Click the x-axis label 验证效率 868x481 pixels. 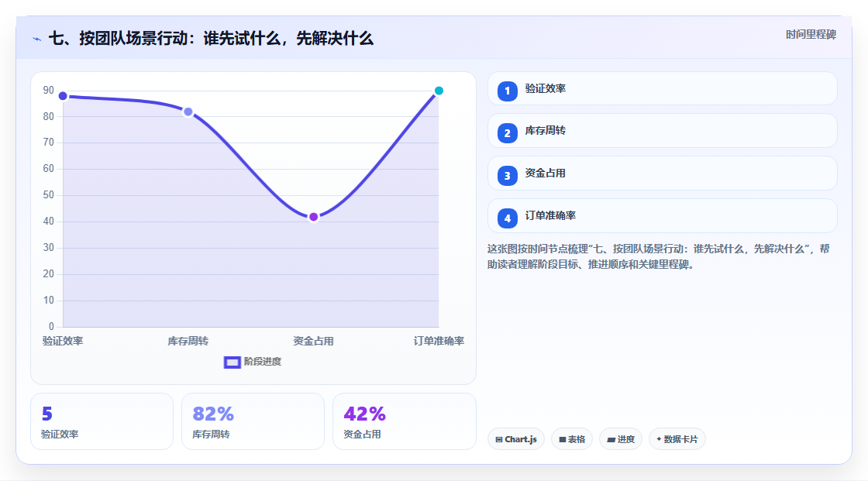[x=63, y=341]
